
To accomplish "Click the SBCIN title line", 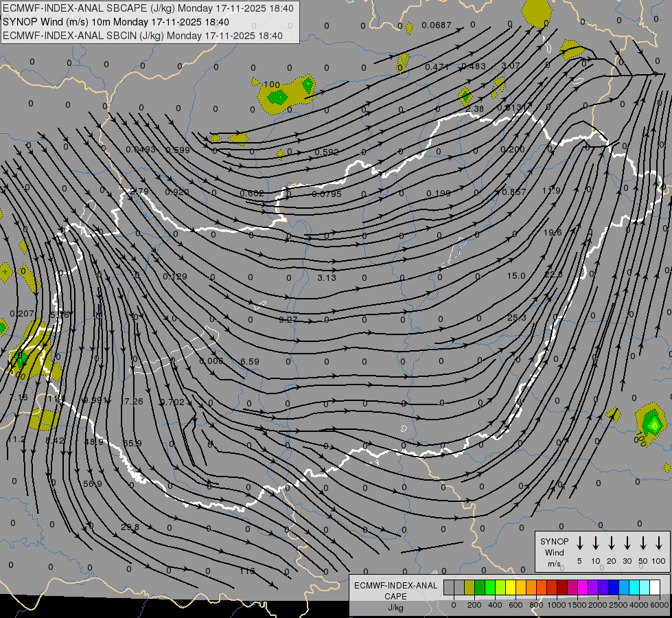I will click(x=143, y=36).
